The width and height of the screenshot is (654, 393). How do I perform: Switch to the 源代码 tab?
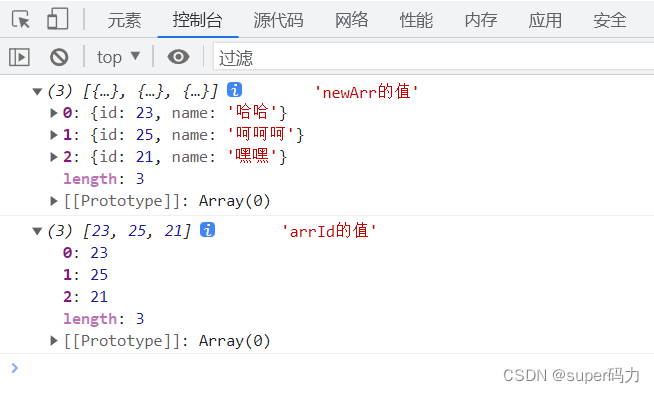coord(278,20)
